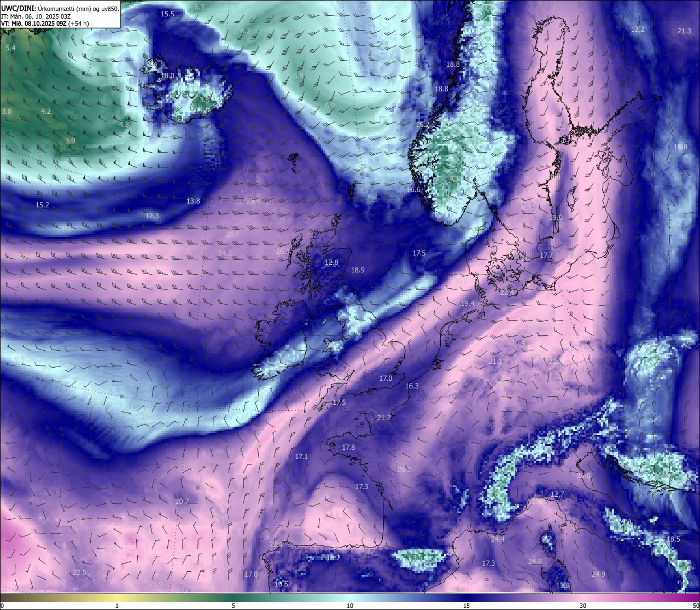Screen dimensions: 700x610
Task: Click the 21.2 value over northern France
Action: coord(384,417)
